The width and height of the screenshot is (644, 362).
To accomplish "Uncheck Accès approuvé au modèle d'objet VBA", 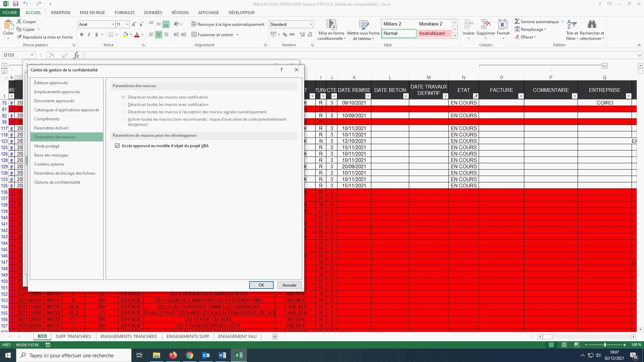I will tap(117, 146).
